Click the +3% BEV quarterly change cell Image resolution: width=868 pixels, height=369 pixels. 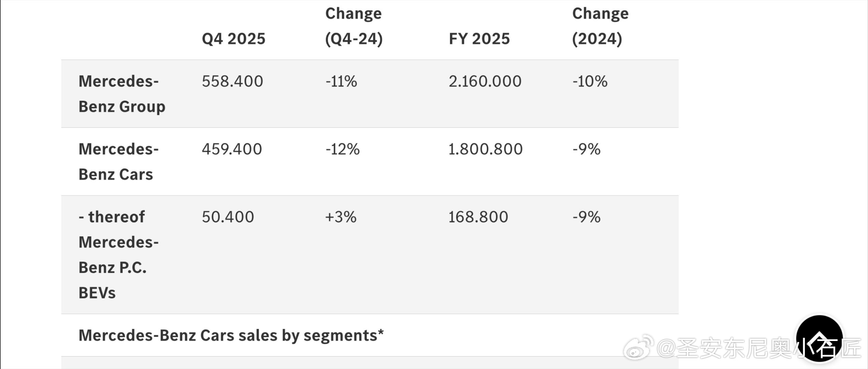coord(341,217)
